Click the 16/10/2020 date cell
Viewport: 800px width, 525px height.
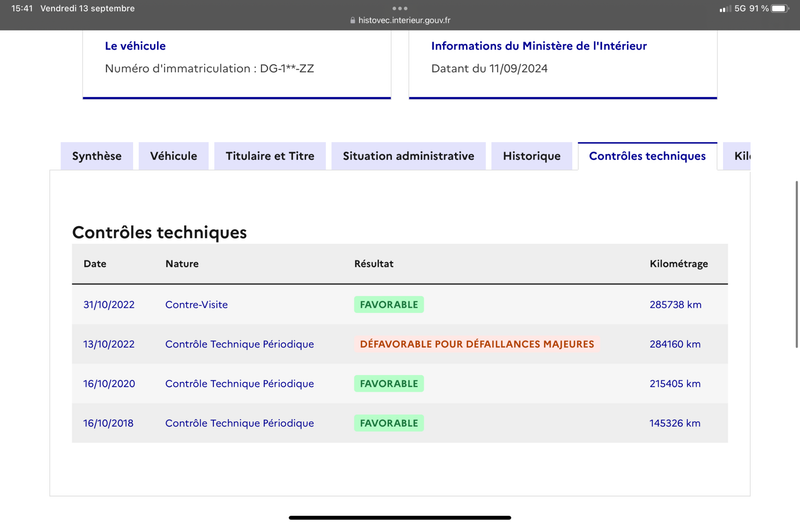pyautogui.click(x=109, y=384)
